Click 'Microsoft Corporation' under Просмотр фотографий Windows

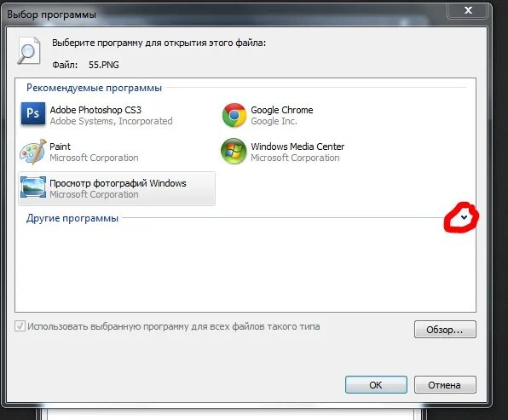[x=94, y=194]
